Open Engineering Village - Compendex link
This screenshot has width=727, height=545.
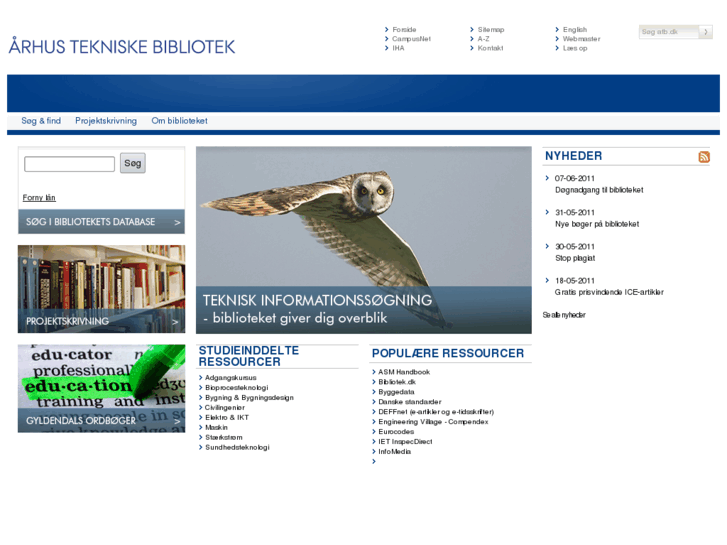[433, 422]
